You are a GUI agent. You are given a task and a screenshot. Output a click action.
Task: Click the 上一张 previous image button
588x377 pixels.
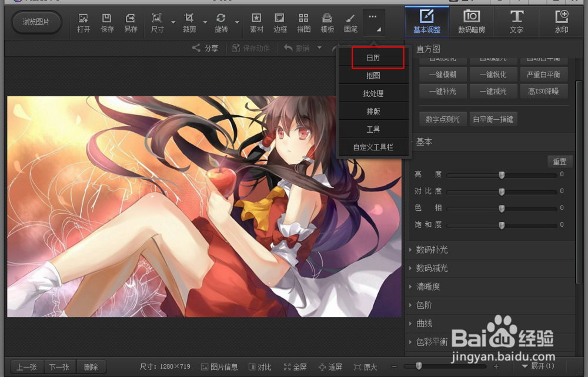coord(27,367)
